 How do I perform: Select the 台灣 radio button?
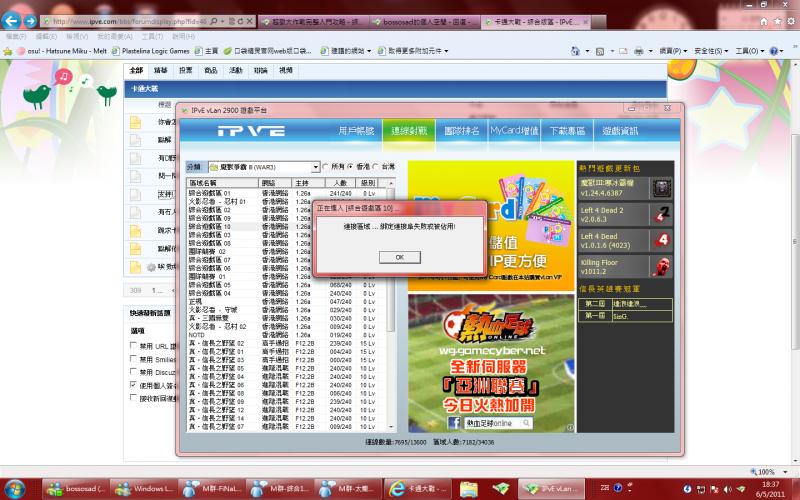click(376, 167)
